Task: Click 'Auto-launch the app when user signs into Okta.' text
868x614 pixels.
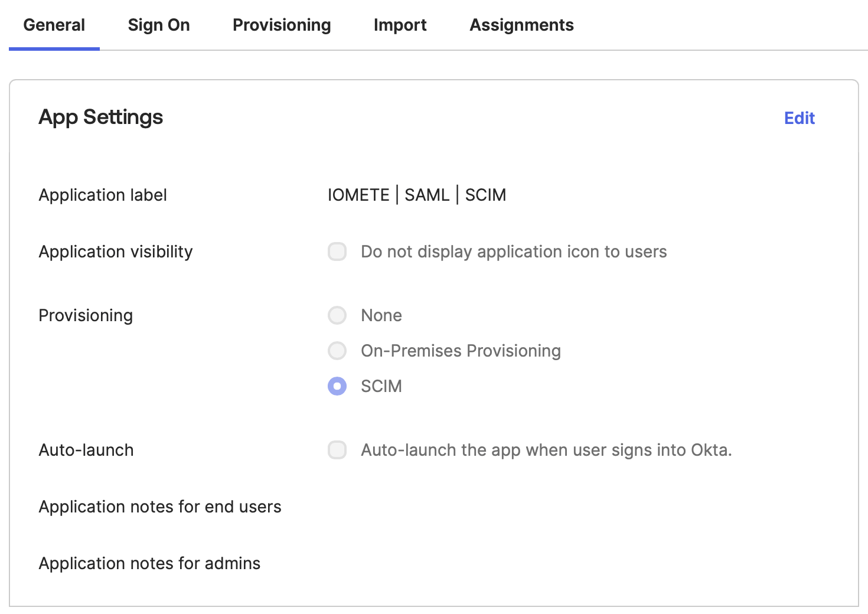Action: [546, 450]
